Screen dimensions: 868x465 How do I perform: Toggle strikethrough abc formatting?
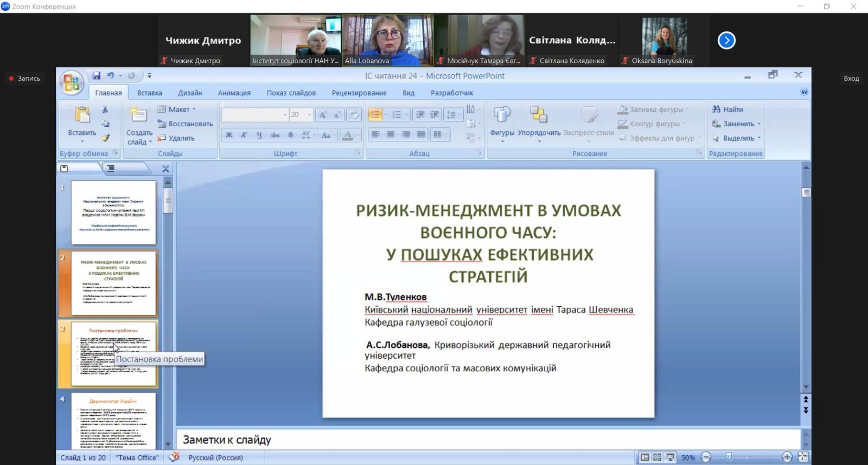275,135
